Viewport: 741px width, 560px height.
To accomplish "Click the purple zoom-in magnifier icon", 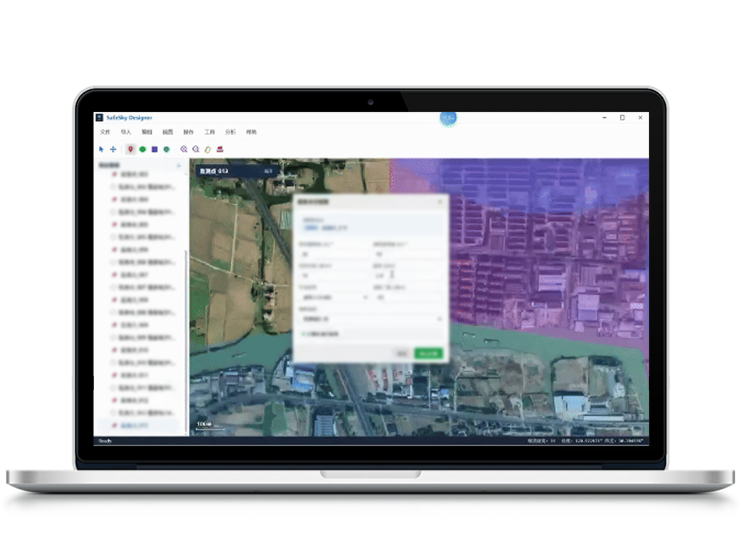I will 184,149.
